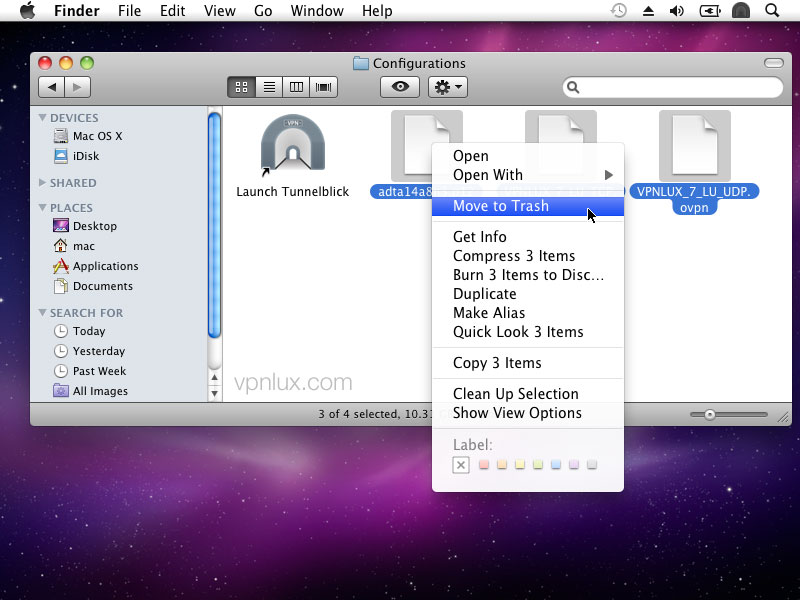This screenshot has height=600, width=800.
Task: Choose Open in context menu
Action: click(528, 156)
